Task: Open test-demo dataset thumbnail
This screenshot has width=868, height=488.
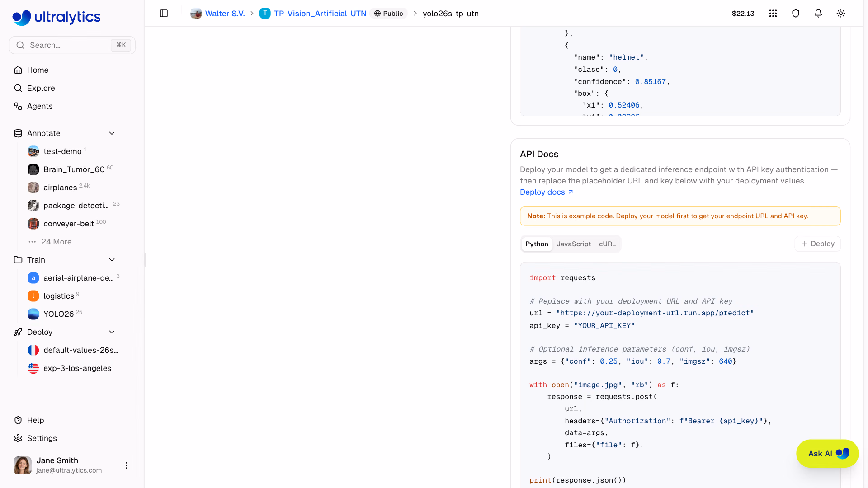Action: (x=33, y=151)
